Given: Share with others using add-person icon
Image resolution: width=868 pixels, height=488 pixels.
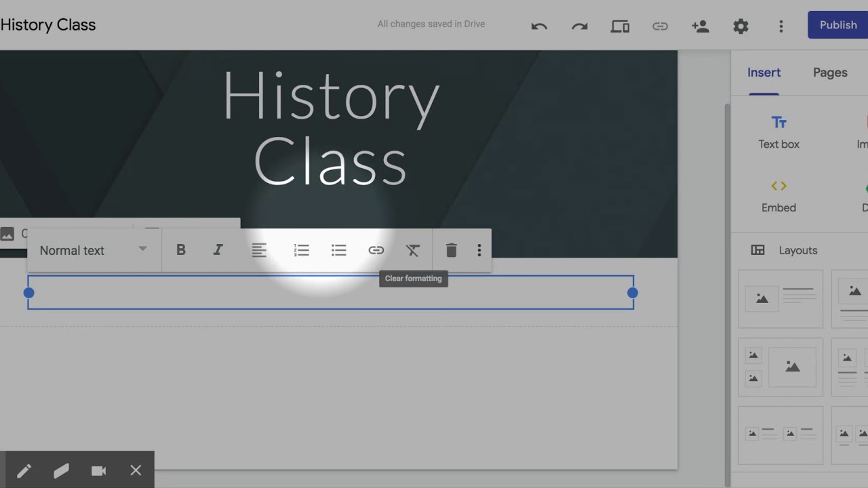Looking at the screenshot, I should tap(701, 26).
